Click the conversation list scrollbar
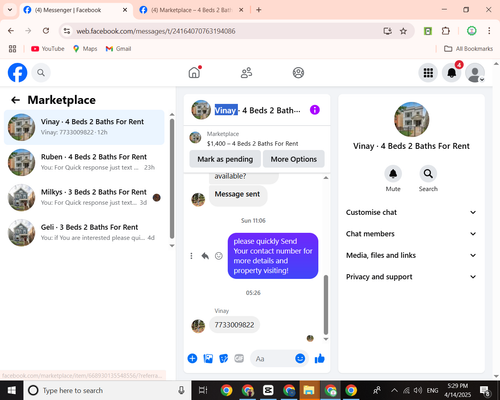The image size is (500, 400). (x=172, y=179)
